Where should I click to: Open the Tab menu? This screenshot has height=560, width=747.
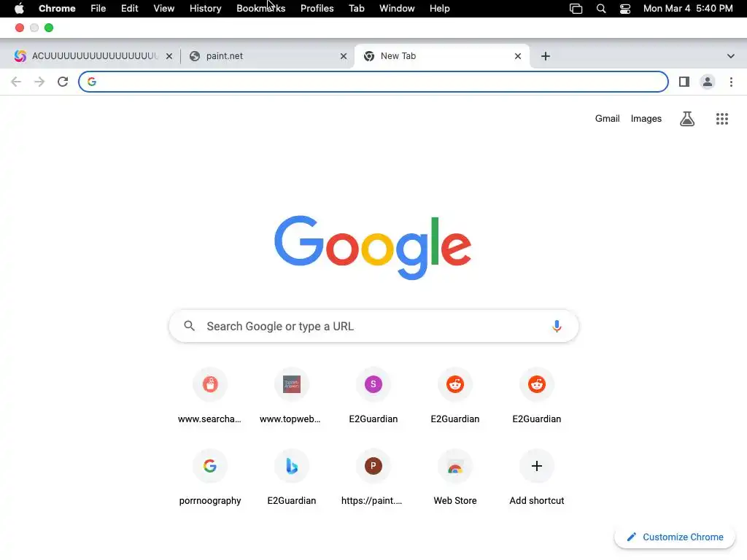click(356, 9)
